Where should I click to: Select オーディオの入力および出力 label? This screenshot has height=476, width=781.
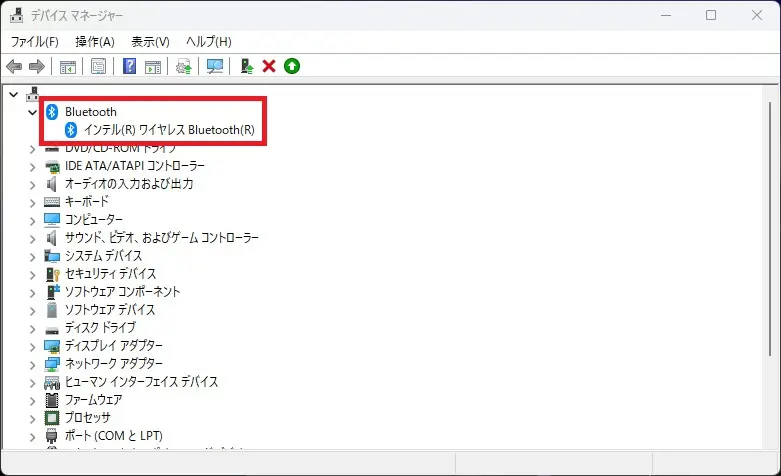129,184
